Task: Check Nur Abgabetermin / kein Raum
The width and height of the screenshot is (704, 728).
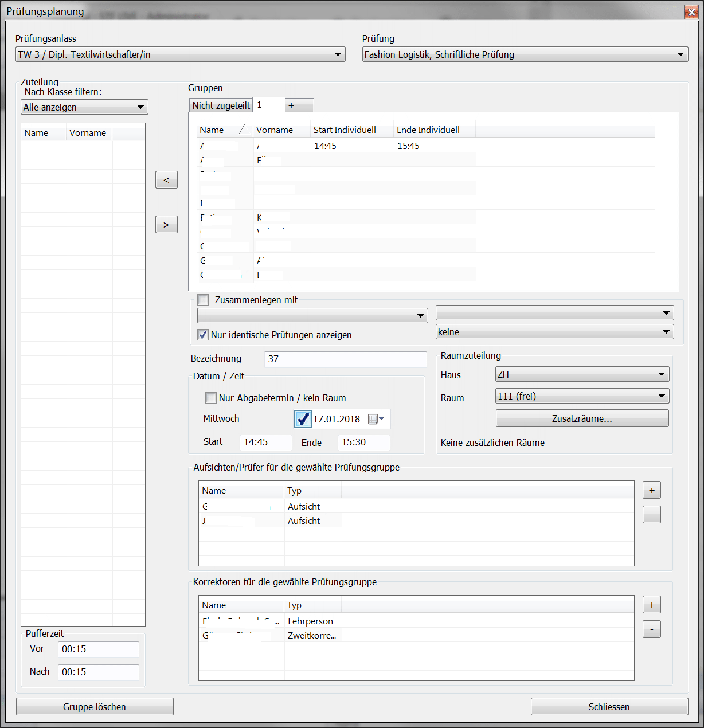Action: [211, 398]
